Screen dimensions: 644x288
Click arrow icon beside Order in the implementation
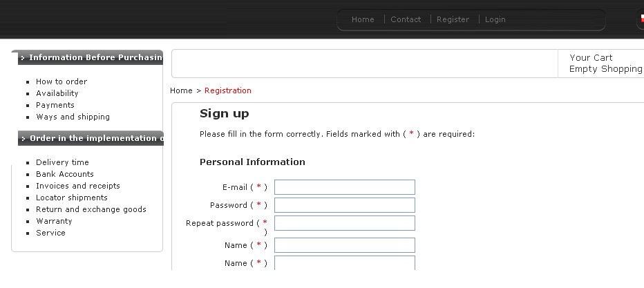point(23,139)
